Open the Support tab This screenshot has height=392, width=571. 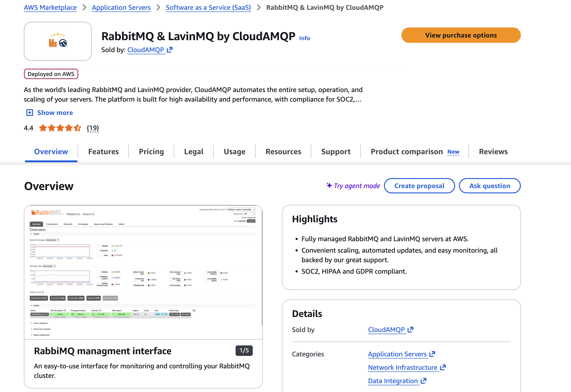pos(336,151)
